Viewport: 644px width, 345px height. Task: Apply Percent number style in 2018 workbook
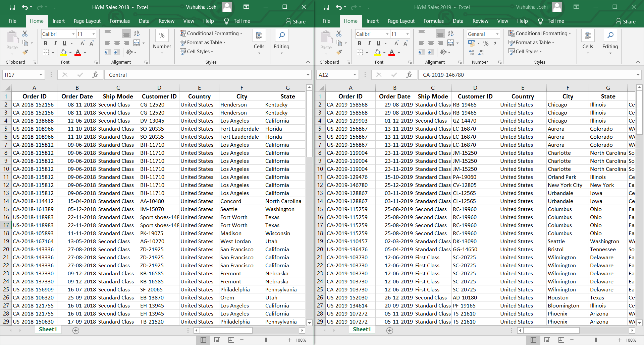162,35
